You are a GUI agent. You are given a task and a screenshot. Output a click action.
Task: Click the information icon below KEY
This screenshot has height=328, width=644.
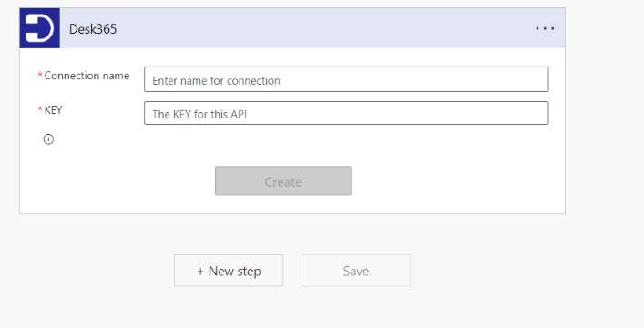tap(48, 139)
